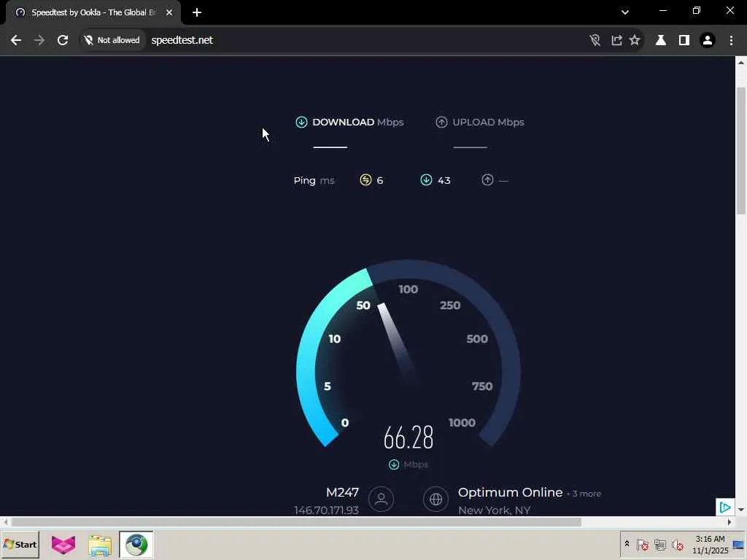Click the AdChoices icon
This screenshot has height=560, width=747.
click(x=725, y=507)
